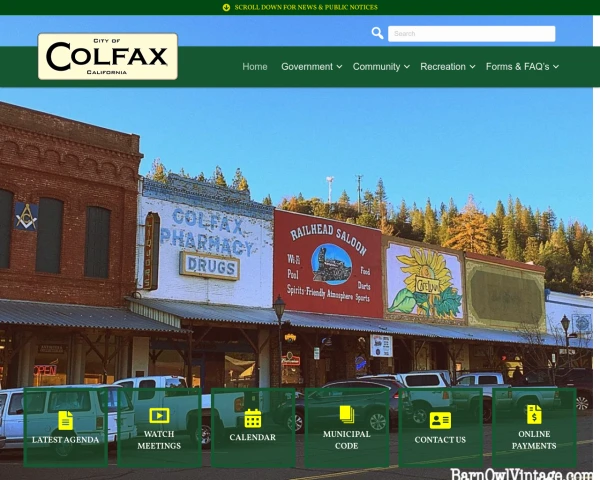This screenshot has width=600, height=480.
Task: Open the Contact Us label link
Action: point(440,440)
